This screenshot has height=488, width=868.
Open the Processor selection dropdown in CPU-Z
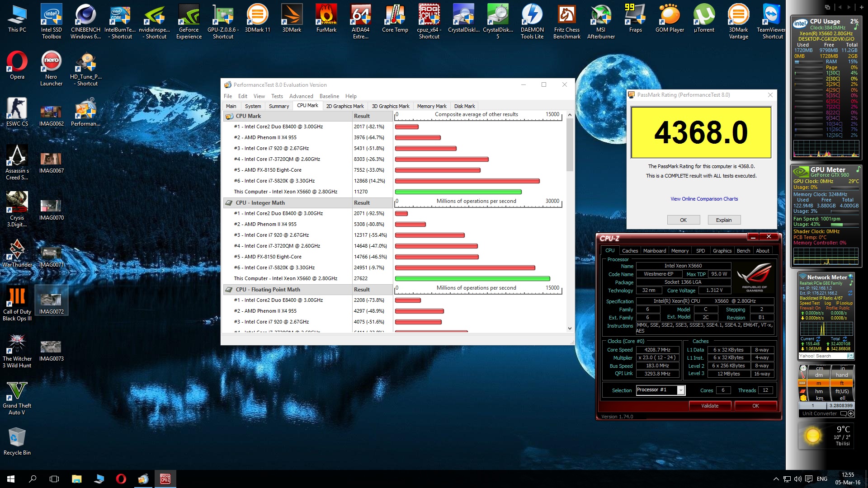click(x=680, y=389)
